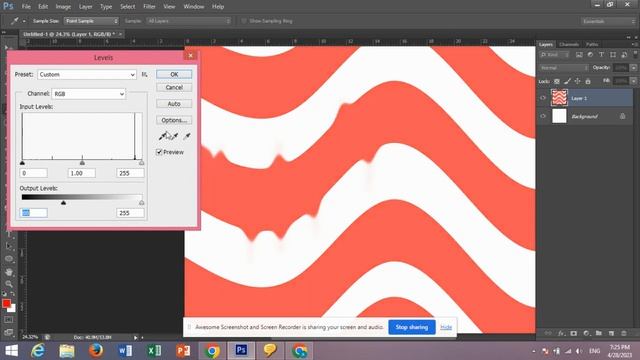
Task: Toggle lock position icon
Action: tap(577, 81)
